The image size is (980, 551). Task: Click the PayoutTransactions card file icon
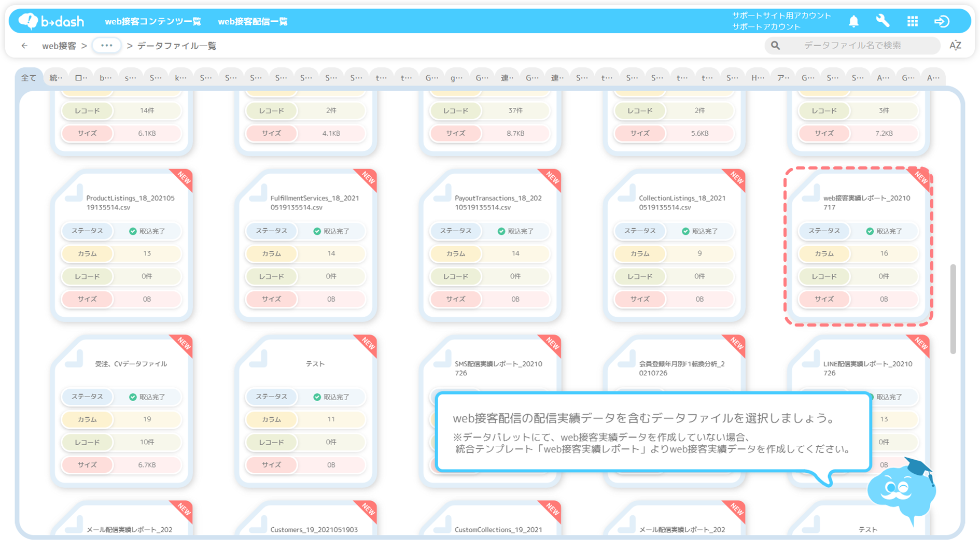[x=442, y=194]
